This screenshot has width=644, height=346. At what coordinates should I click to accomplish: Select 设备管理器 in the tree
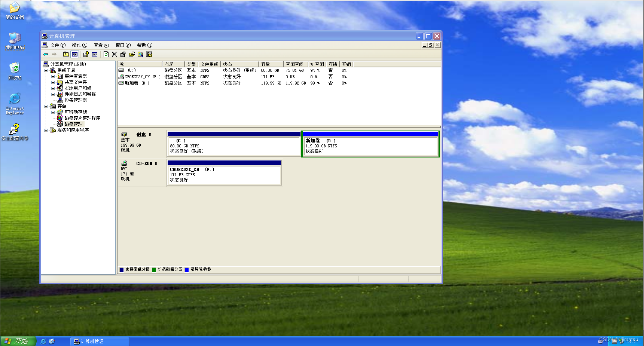(x=76, y=100)
